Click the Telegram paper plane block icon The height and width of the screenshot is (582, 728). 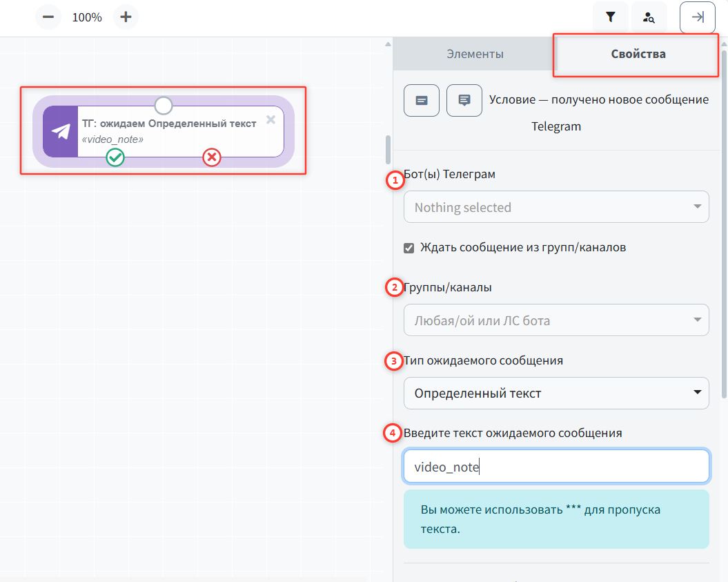pyautogui.click(x=61, y=132)
